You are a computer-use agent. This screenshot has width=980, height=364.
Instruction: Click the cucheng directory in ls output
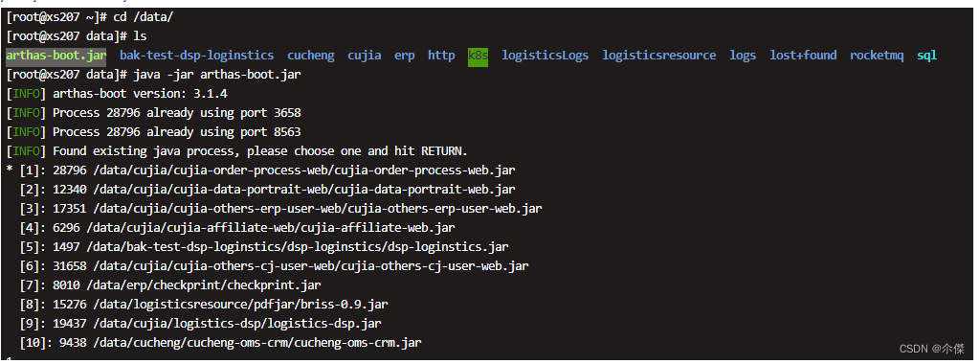pyautogui.click(x=311, y=56)
